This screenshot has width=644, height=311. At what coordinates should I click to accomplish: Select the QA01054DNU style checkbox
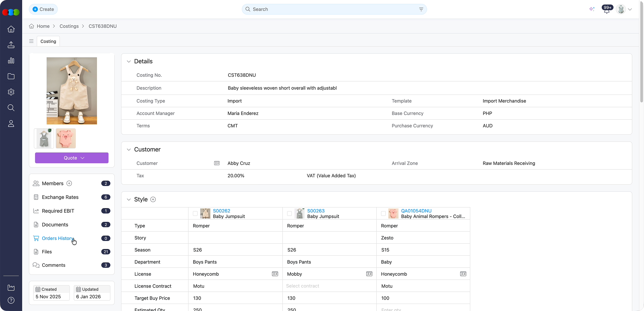pos(383,213)
